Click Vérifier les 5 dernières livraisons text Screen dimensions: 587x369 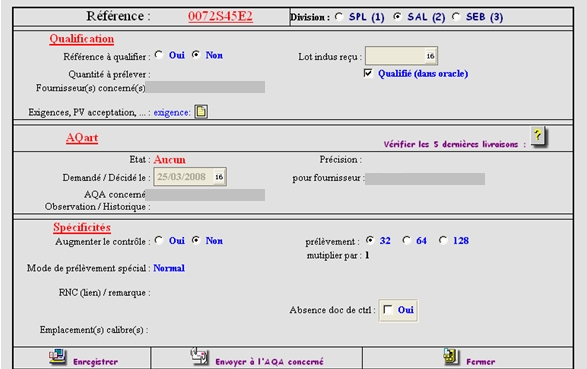[454, 144]
